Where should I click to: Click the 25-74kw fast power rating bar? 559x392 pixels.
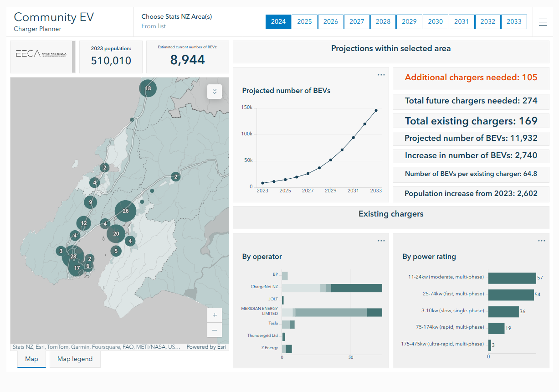pyautogui.click(x=511, y=295)
